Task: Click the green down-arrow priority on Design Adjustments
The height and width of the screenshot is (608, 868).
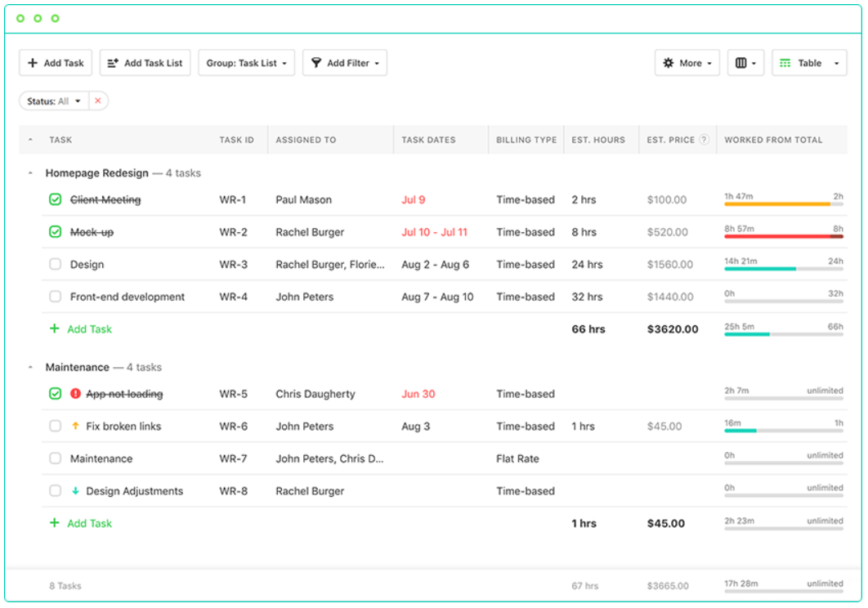Action: [75, 490]
